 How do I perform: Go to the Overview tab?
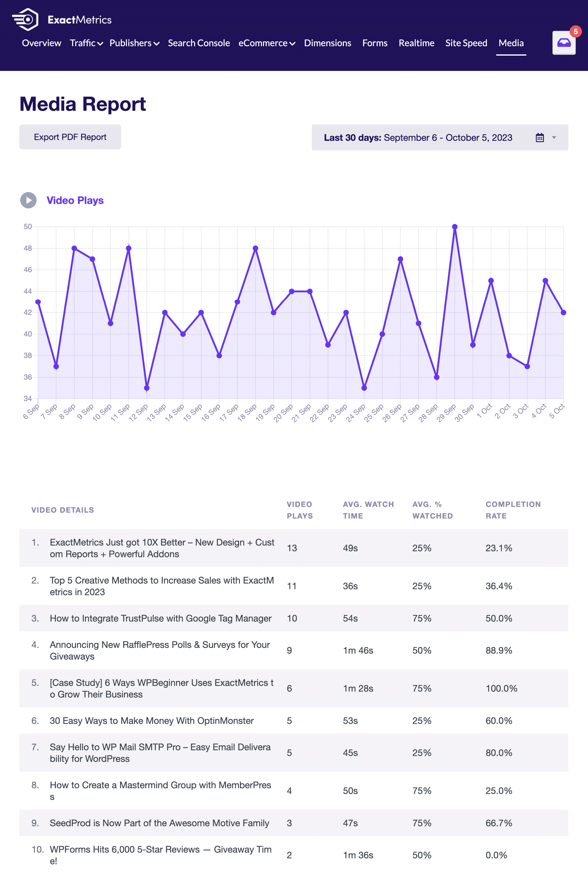(41, 43)
